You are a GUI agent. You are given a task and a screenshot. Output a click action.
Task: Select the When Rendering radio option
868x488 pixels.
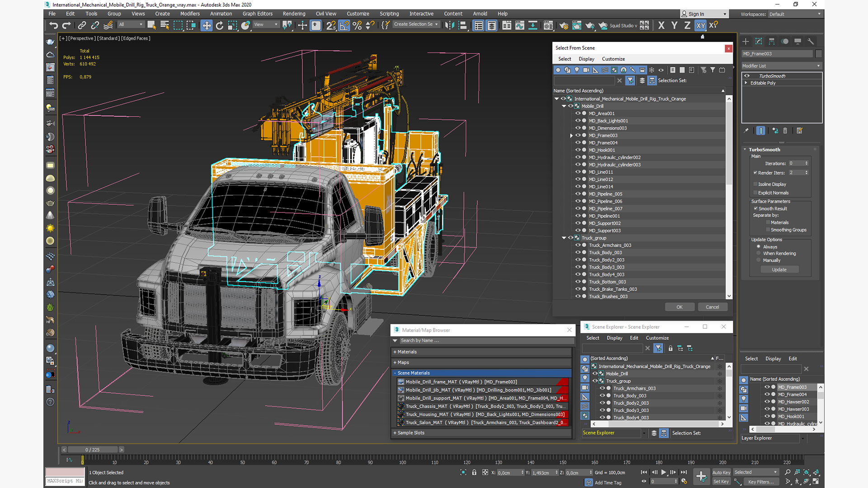[759, 253]
